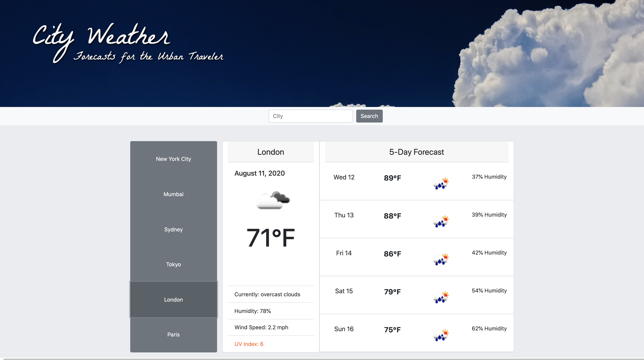Image resolution: width=644 pixels, height=360 pixels.
Task: Click the rain icon in Sat 15 row
Action: tap(441, 297)
